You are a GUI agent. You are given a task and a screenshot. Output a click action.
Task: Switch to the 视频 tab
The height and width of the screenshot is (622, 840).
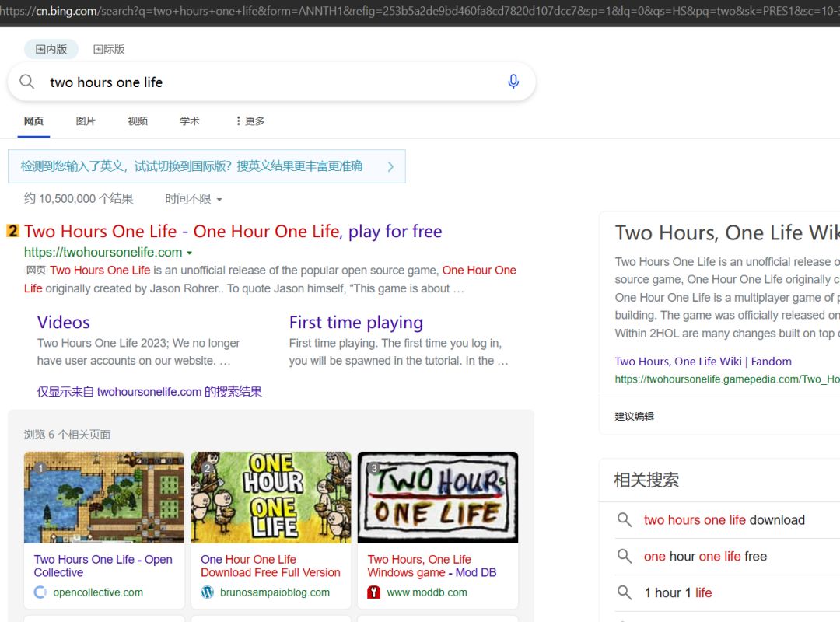coord(138,121)
